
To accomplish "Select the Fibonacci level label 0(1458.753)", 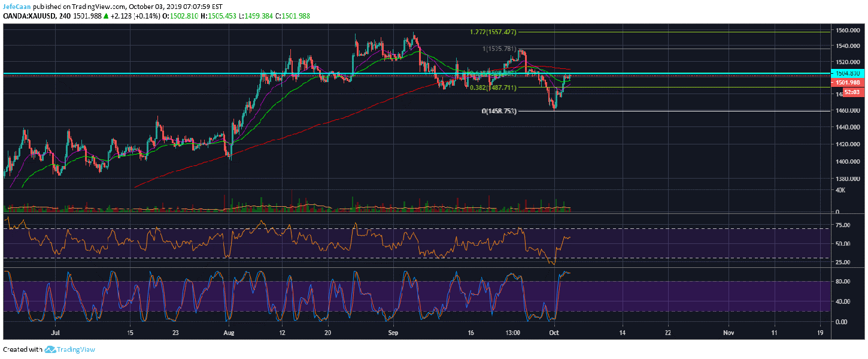I will pyautogui.click(x=499, y=111).
